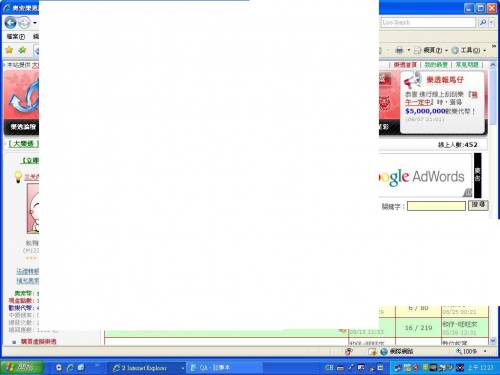Click the grayed Forward navigation arrow
The width and height of the screenshot is (500, 375).
[24, 23]
